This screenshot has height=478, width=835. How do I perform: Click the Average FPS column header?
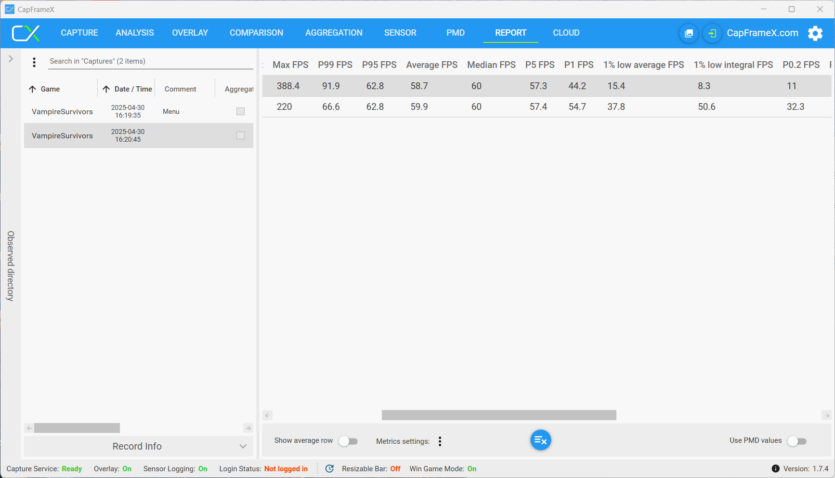point(432,65)
